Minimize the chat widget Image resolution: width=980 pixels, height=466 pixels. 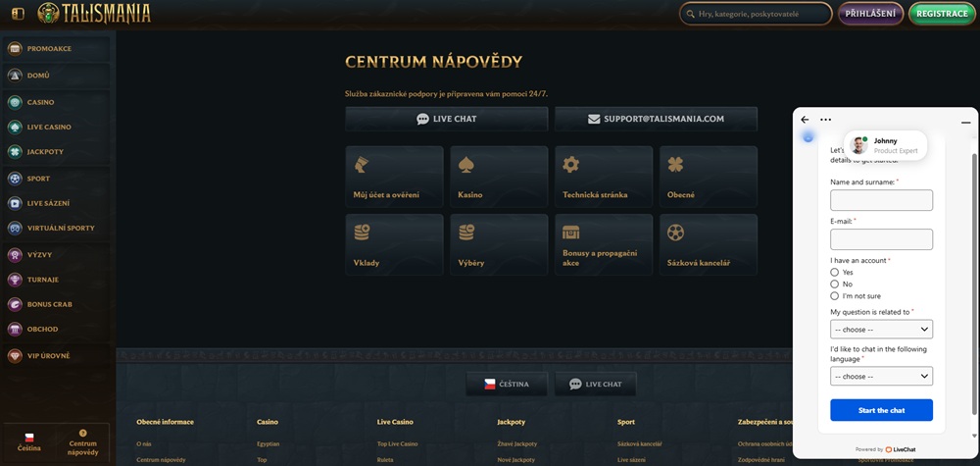click(x=965, y=122)
